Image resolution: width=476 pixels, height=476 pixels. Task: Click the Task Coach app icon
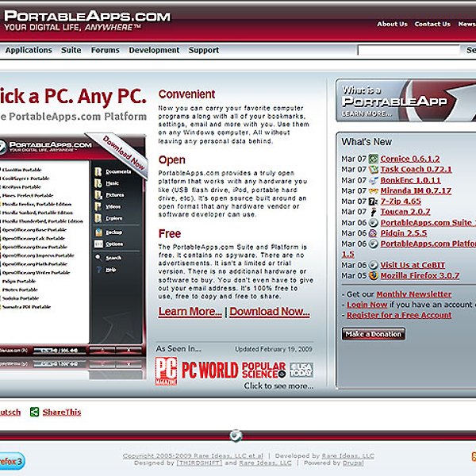373,169
